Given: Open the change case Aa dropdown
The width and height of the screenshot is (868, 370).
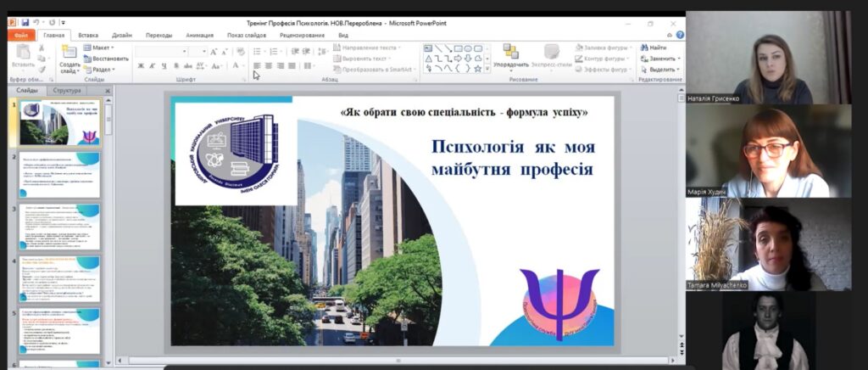Looking at the screenshot, I should tap(218, 66).
